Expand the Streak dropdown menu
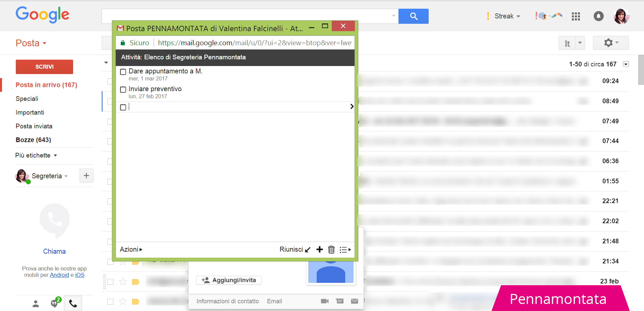Image resolution: width=644 pixels, height=311 pixels. coord(507,16)
